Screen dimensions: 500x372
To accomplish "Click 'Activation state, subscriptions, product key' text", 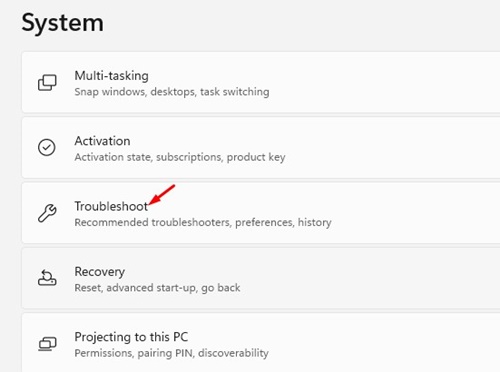I will tap(180, 157).
